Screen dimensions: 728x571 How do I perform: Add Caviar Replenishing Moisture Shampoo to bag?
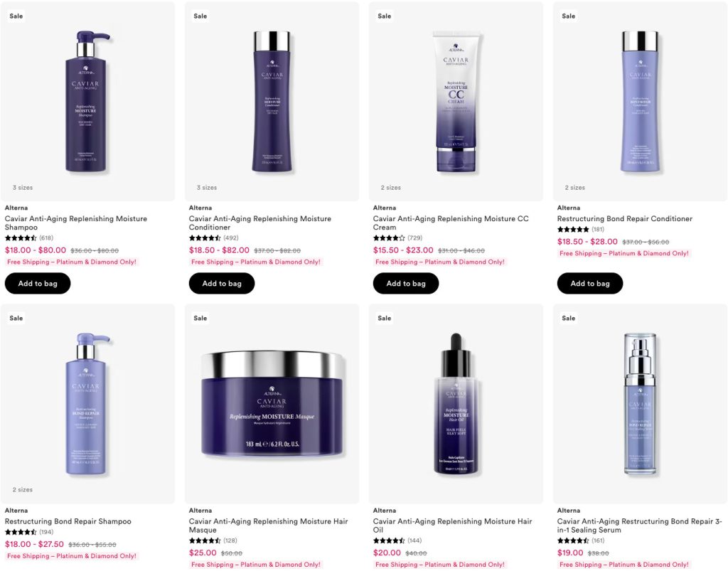pos(38,283)
